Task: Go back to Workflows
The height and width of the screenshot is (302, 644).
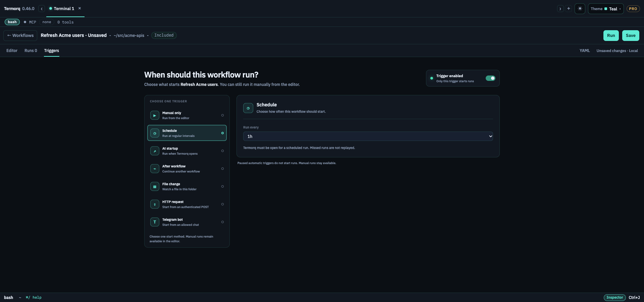Action: [20, 36]
